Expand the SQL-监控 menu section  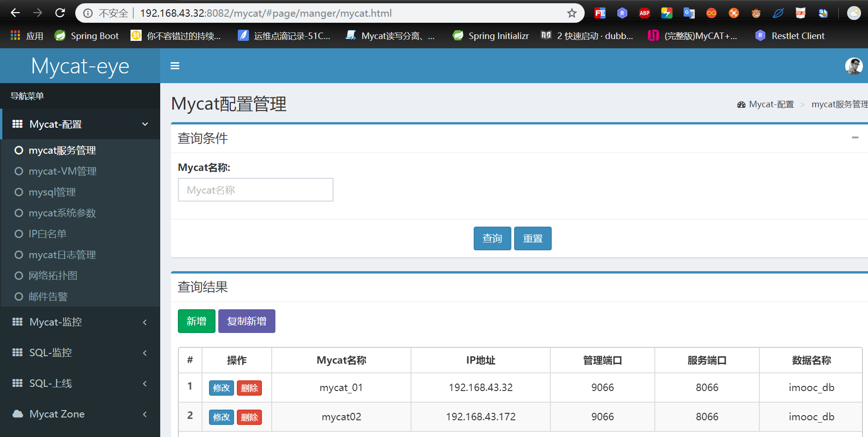80,352
